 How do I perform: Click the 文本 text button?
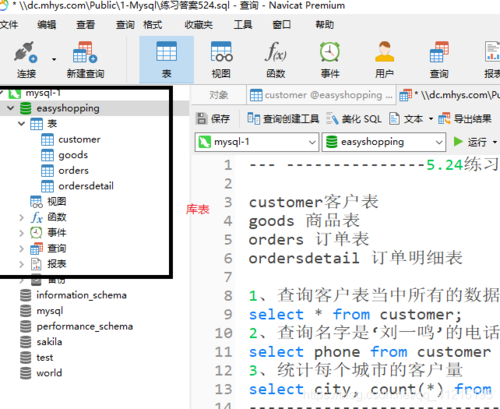point(406,119)
